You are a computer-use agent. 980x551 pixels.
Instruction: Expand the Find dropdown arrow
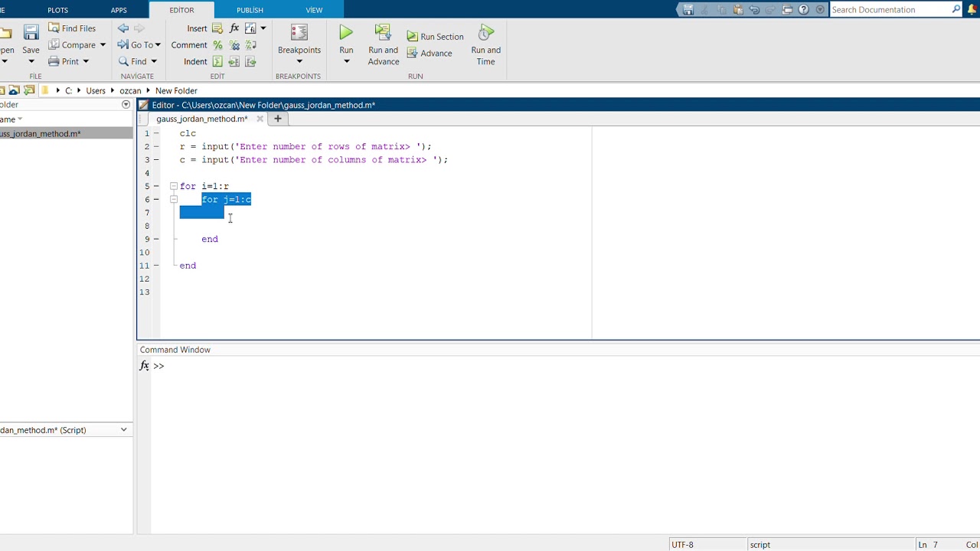154,61
